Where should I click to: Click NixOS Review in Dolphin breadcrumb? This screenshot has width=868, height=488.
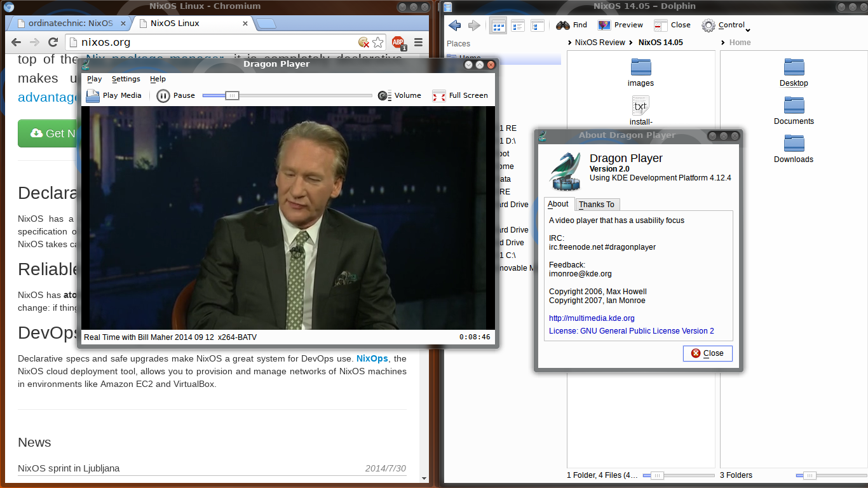600,43
